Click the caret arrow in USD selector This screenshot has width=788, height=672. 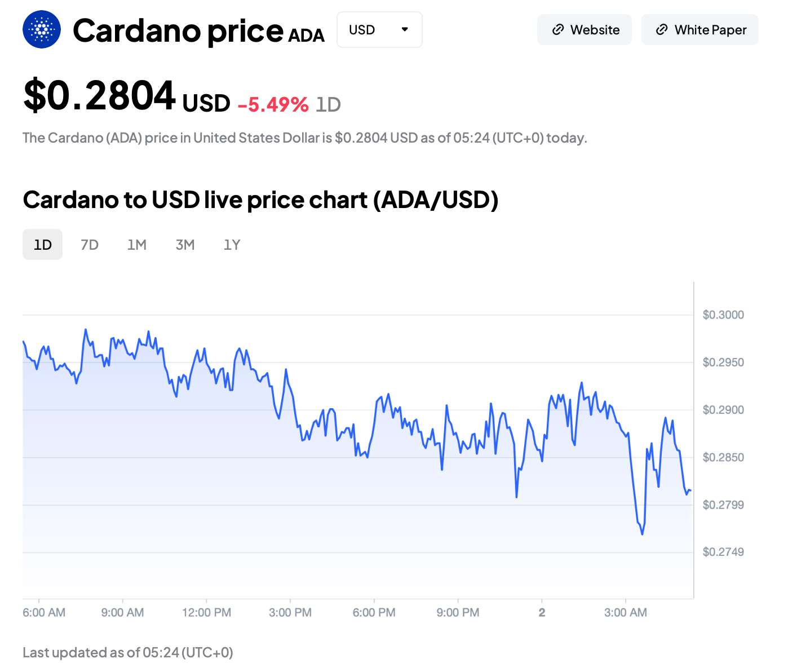click(405, 29)
